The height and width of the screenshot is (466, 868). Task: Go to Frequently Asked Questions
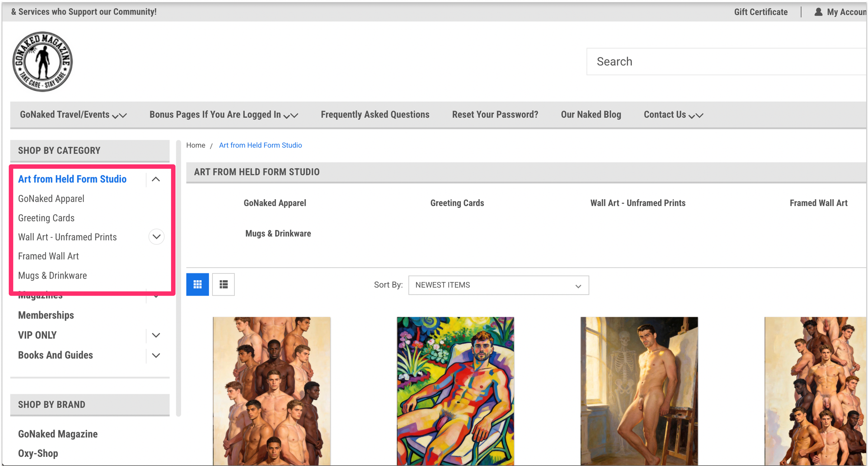coord(375,115)
